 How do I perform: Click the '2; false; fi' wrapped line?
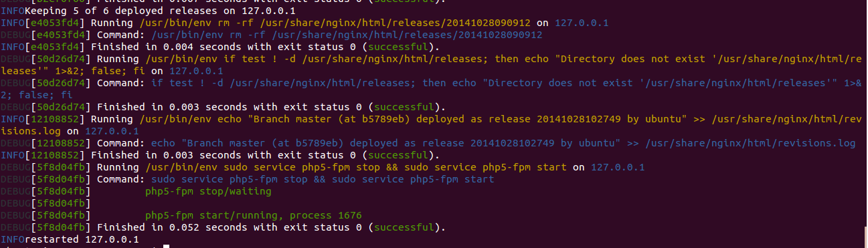36,95
